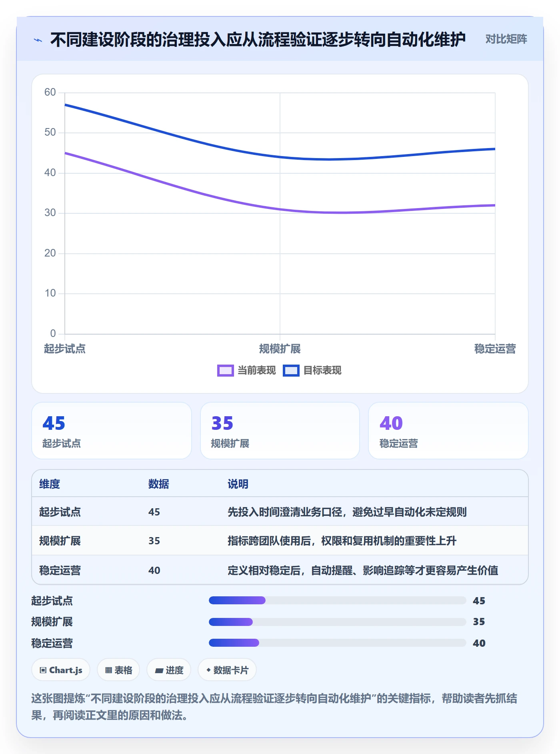
Task: Open the 稳定运营 data card showing 40
Action: click(448, 431)
